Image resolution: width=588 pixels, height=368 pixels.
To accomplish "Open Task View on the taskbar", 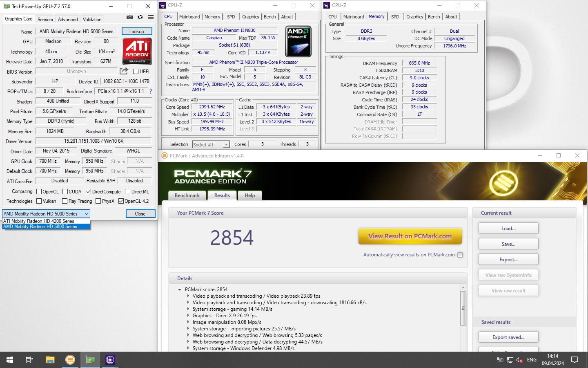I will coord(29,360).
